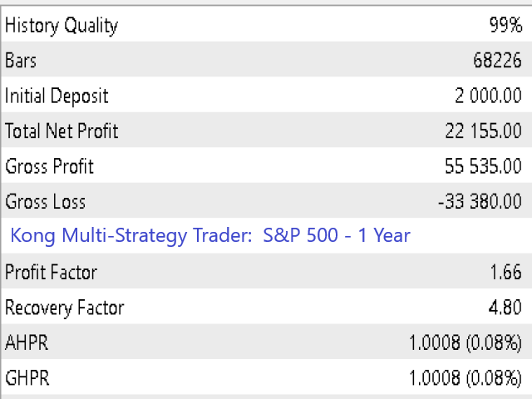
Task: Click the GHPR 1.0008 (0.08%) value
Action: click(x=465, y=378)
